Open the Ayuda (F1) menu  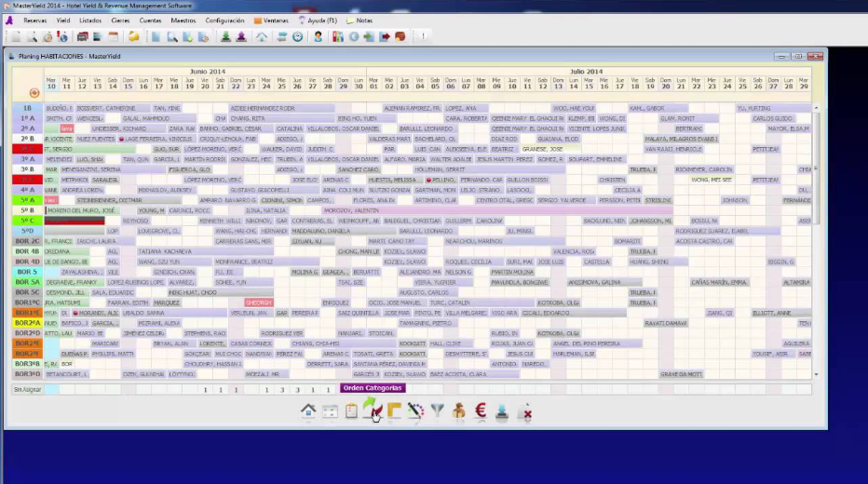coord(318,20)
